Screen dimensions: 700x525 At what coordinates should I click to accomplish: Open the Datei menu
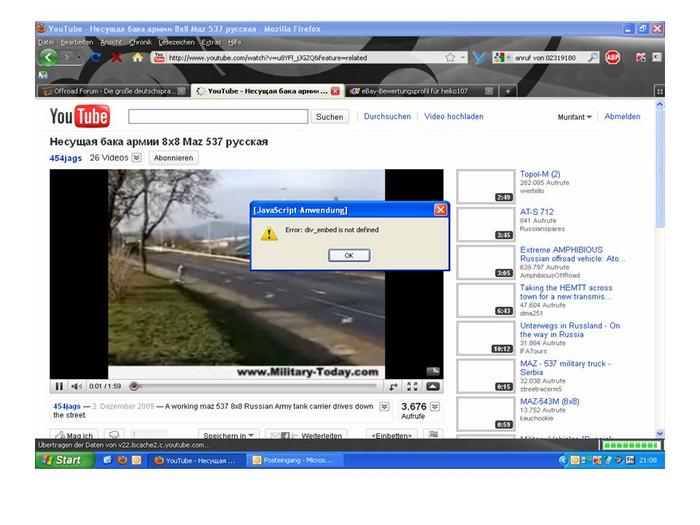pos(46,42)
